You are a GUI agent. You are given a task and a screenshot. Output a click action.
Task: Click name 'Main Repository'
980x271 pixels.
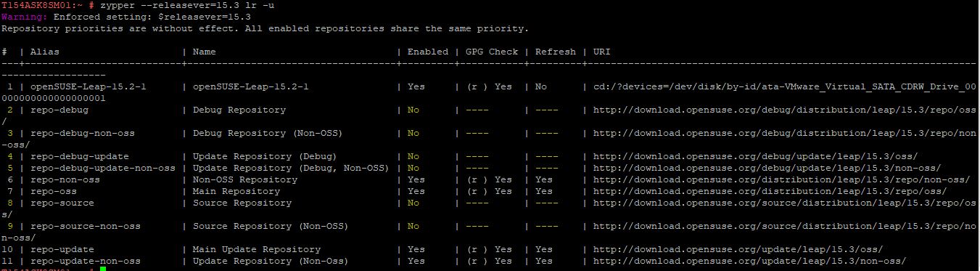click(236, 191)
